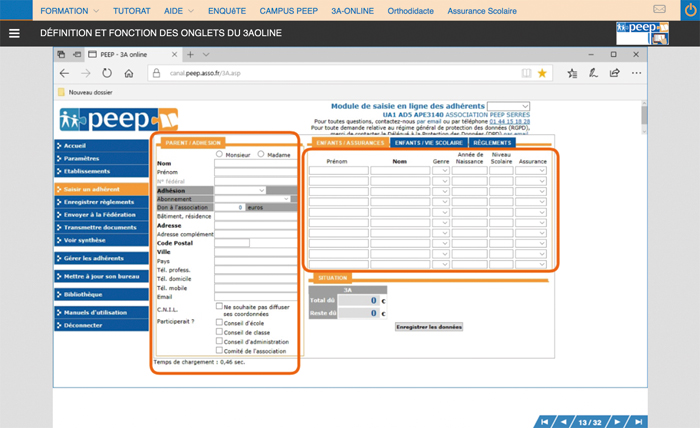This screenshot has width=700, height=428.
Task: Jump to the first slide
Action: [546, 420]
